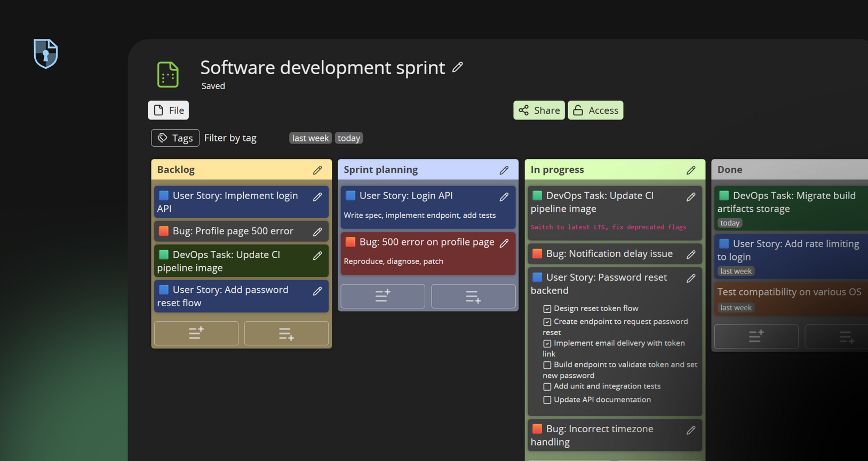Click the Share button
Viewport: 868px width, 461px height.
coord(539,110)
